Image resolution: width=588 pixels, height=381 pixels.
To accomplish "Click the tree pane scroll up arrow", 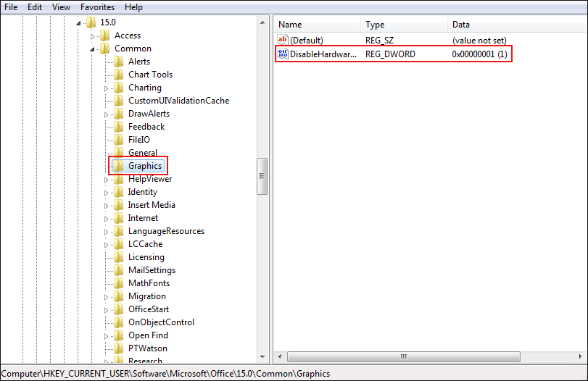I will click(x=262, y=22).
